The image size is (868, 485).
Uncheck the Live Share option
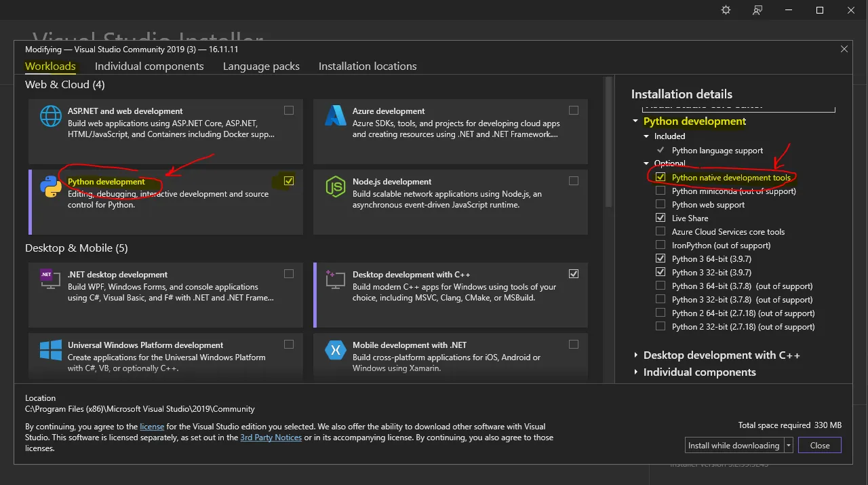(x=660, y=218)
